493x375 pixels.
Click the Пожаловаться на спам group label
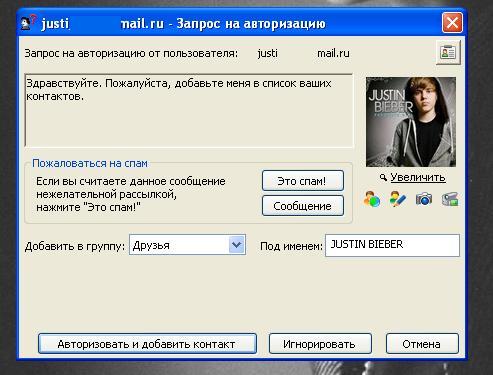[x=90, y=163]
